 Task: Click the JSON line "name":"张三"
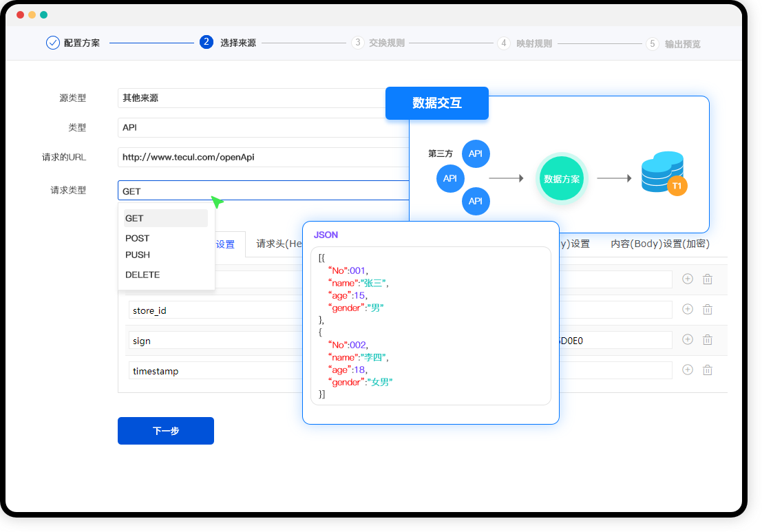(x=359, y=283)
